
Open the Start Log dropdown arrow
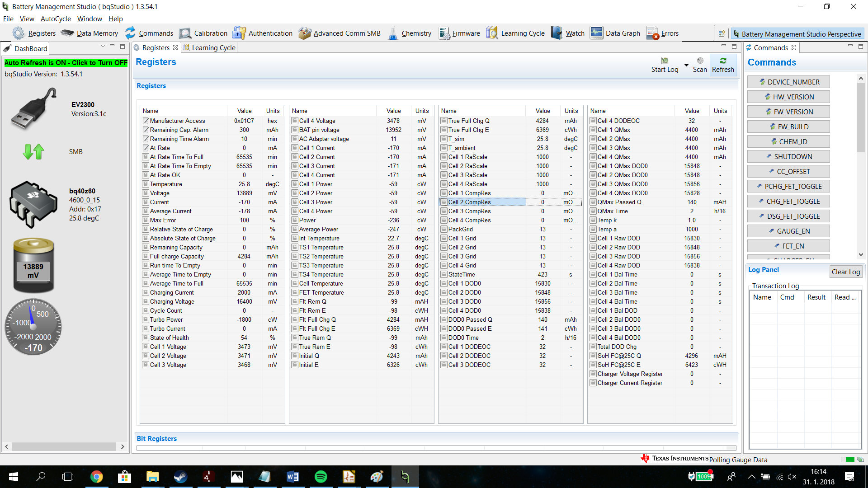686,65
